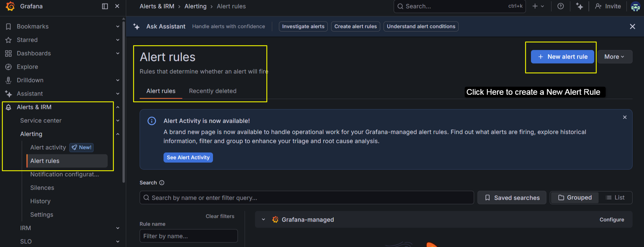
Task: Click the Filter by name rule input
Action: (188, 236)
